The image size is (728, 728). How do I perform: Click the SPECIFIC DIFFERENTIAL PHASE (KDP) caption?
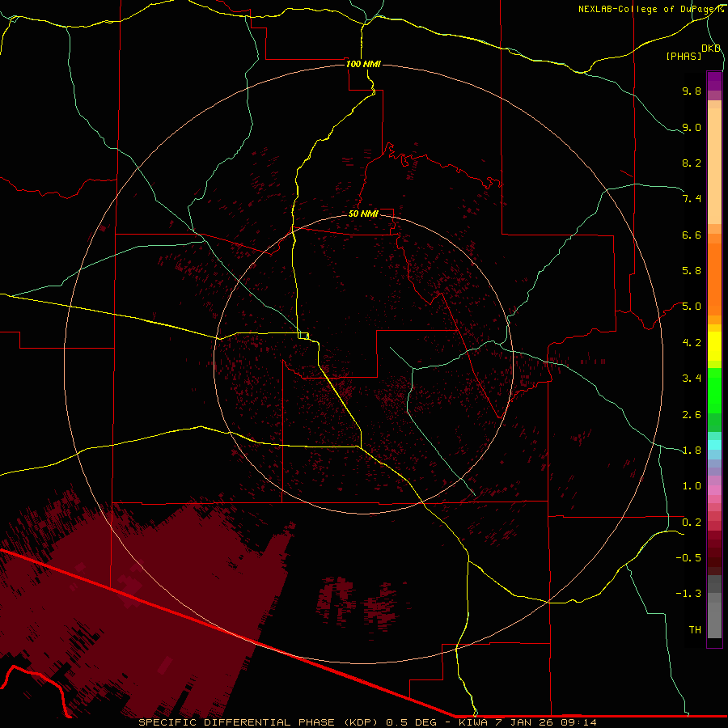258,722
